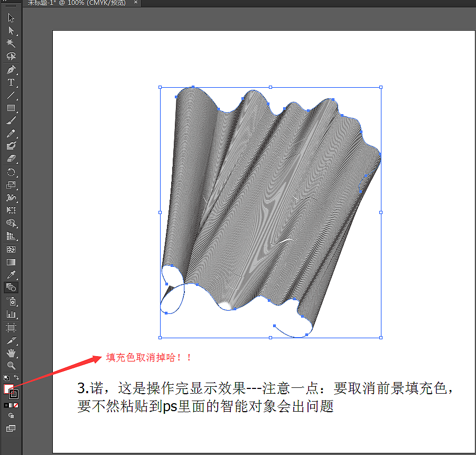Activate the Paintbrush tool
476x455 pixels.
click(11, 120)
